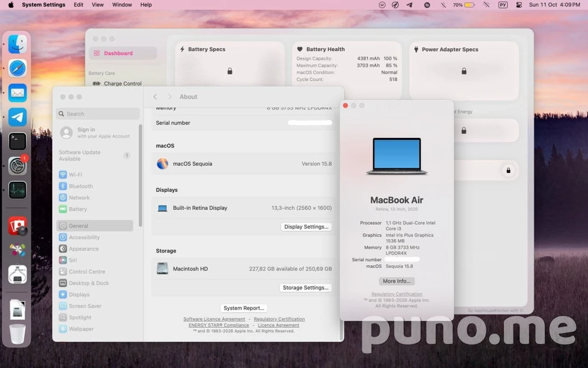
Task: Open the Mail app in the Dock
Action: 17,93
